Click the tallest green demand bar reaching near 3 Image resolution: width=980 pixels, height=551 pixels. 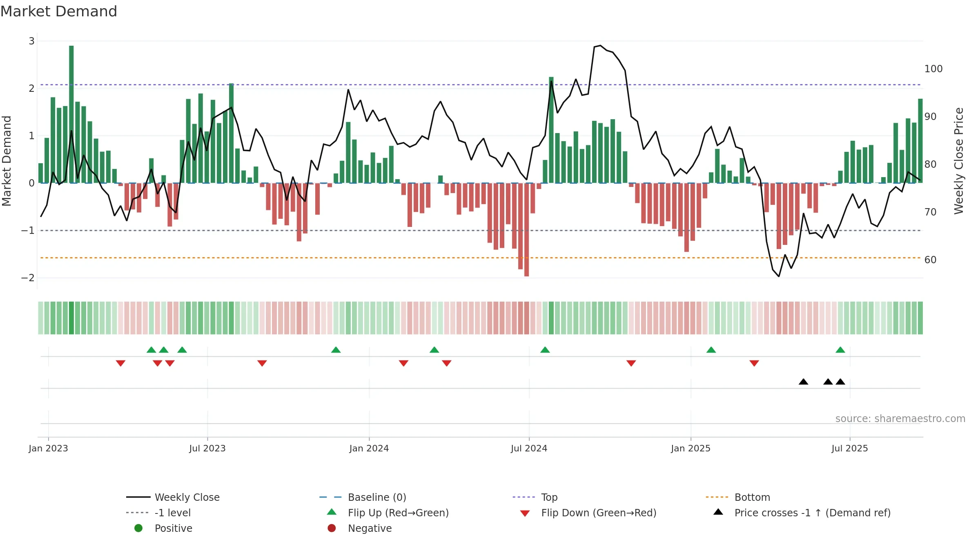point(71,114)
